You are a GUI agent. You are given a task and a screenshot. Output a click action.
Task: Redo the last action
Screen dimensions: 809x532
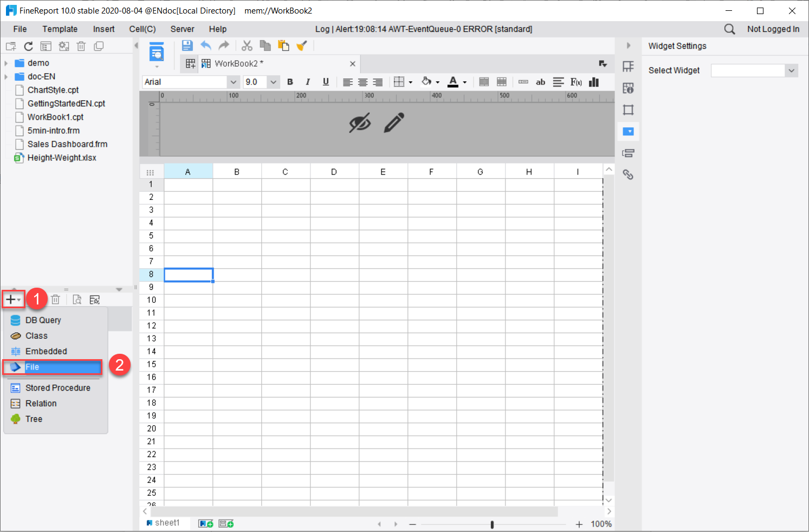click(x=224, y=46)
